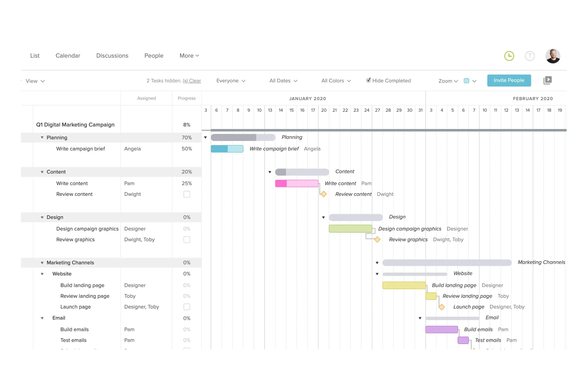Open the View dropdown
This screenshot has width=588, height=392.
[x=35, y=81]
